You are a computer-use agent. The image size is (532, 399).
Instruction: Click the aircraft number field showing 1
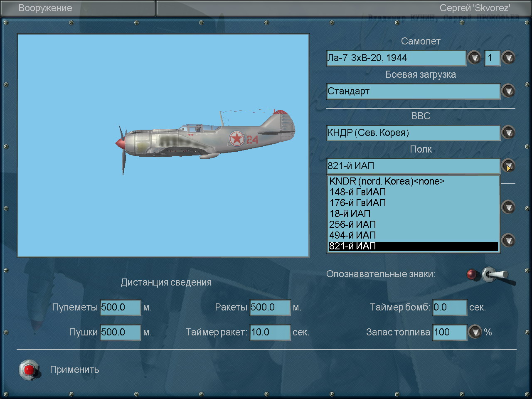coord(493,58)
